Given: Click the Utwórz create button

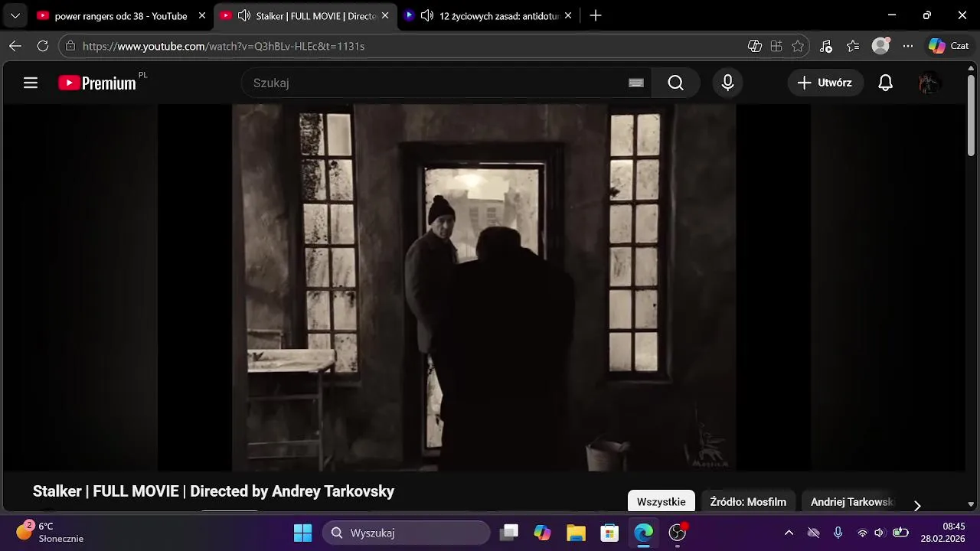Looking at the screenshot, I should pos(825,83).
